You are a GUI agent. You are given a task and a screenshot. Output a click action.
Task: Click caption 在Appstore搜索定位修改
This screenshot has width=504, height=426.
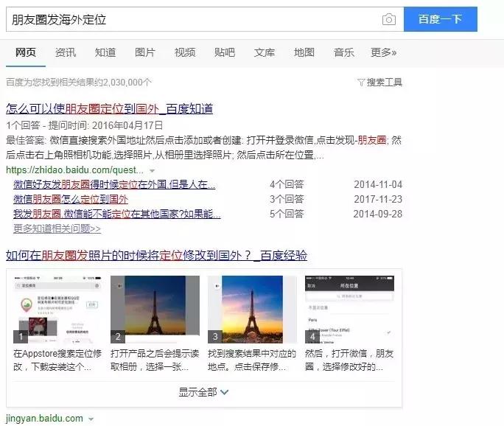[x=58, y=360]
